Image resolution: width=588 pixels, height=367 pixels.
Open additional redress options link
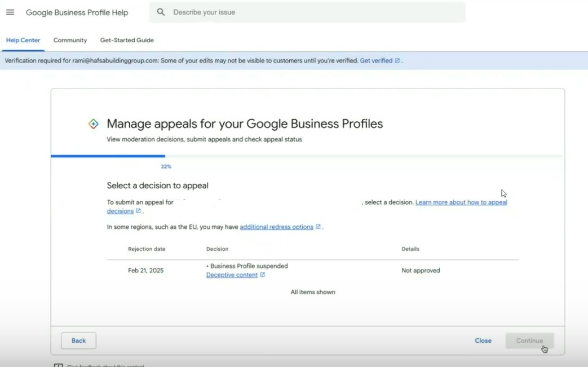click(276, 227)
